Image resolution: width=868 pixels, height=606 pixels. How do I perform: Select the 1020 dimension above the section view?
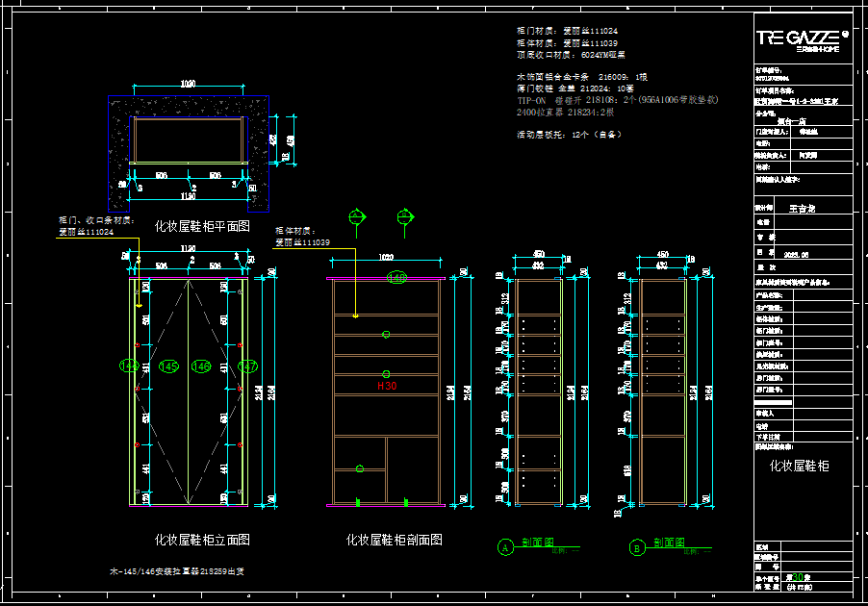386,258
